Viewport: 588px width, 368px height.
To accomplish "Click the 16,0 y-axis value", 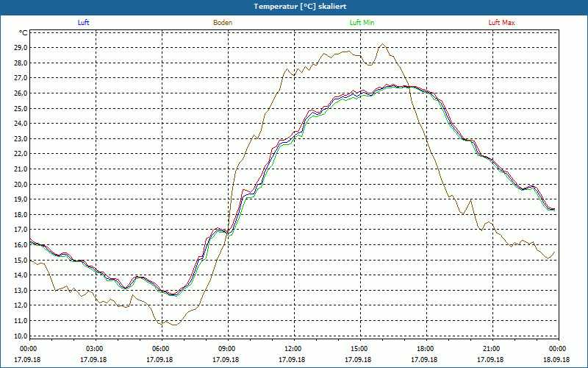I will (x=21, y=245).
